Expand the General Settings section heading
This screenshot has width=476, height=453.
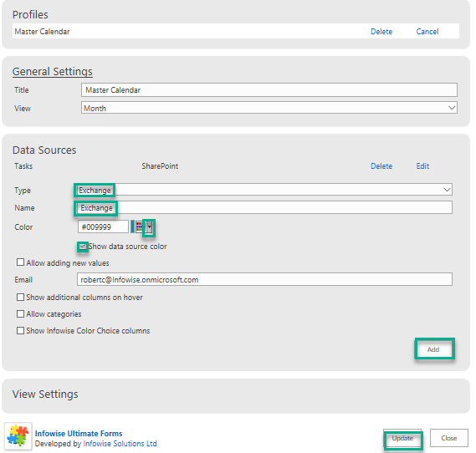tap(52, 72)
